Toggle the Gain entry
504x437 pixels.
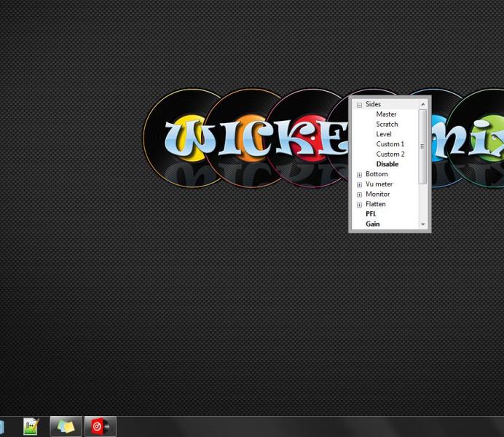pos(372,224)
